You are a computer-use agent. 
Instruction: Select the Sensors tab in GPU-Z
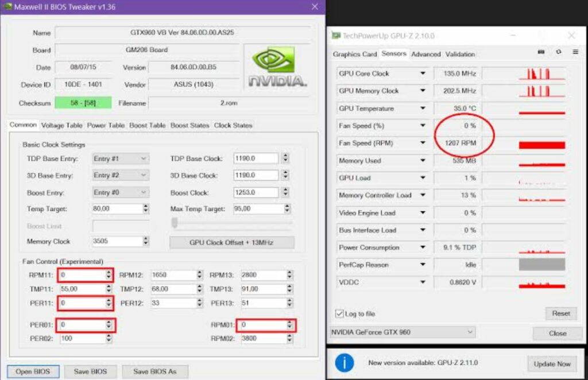click(394, 53)
